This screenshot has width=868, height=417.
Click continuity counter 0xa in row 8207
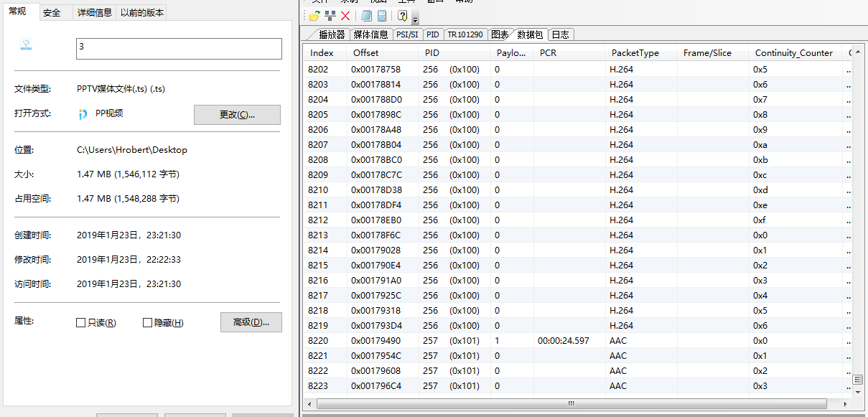click(x=760, y=145)
